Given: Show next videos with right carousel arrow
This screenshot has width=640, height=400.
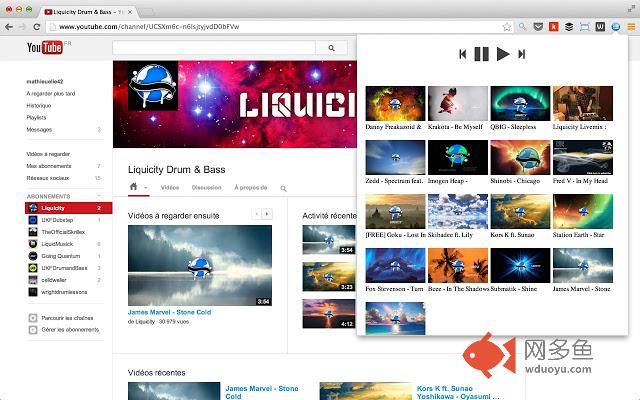Looking at the screenshot, I should click(267, 214).
